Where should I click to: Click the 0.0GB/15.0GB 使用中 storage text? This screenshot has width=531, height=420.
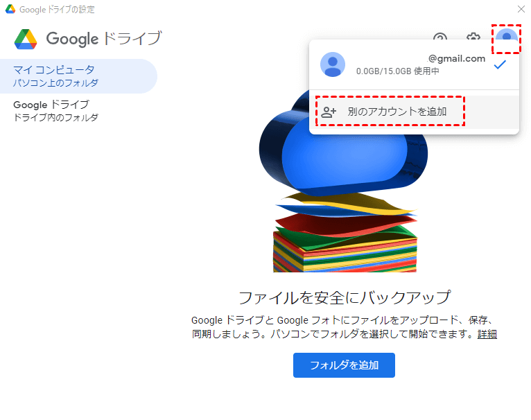[x=398, y=71]
